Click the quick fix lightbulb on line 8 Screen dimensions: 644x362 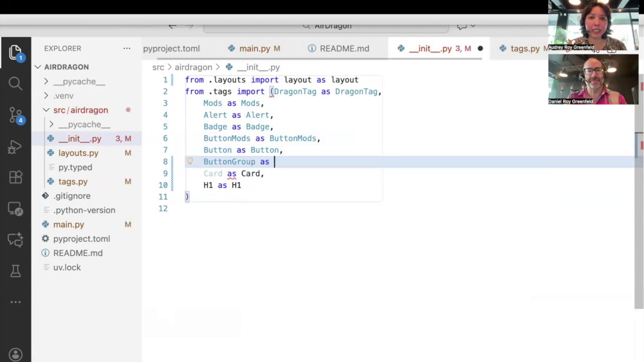(x=190, y=161)
